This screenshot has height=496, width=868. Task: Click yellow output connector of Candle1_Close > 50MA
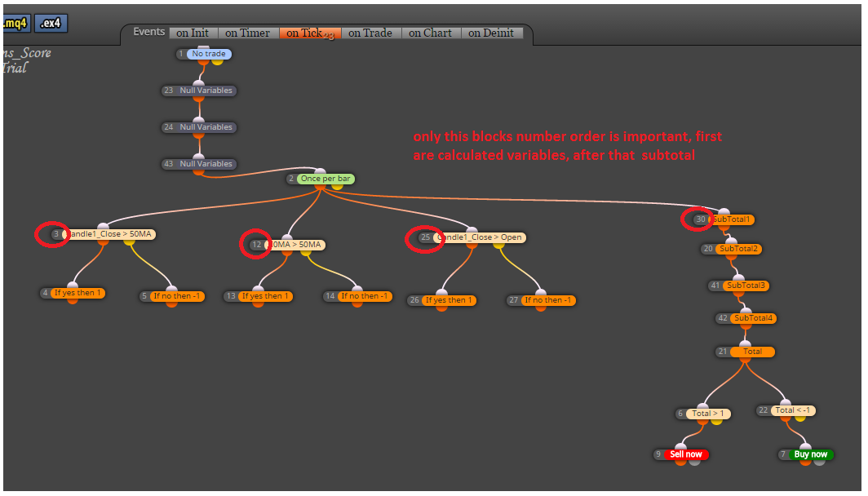pos(129,241)
